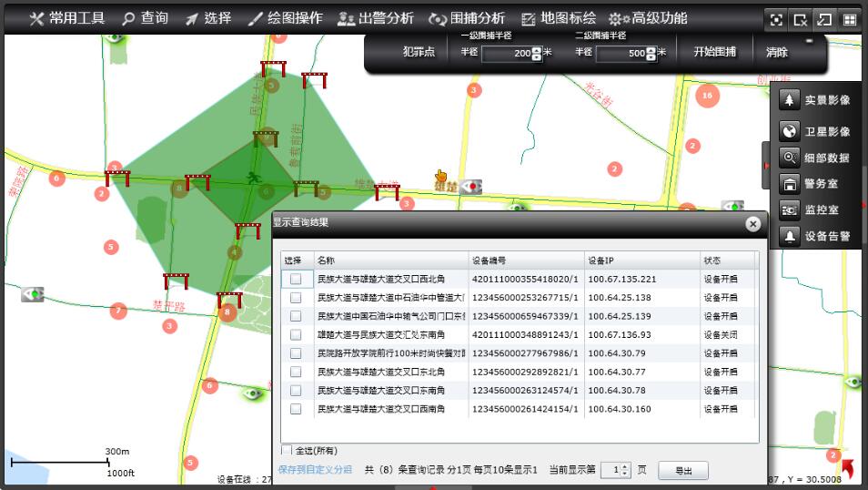Click the grid layout icon at top right

[848, 19]
